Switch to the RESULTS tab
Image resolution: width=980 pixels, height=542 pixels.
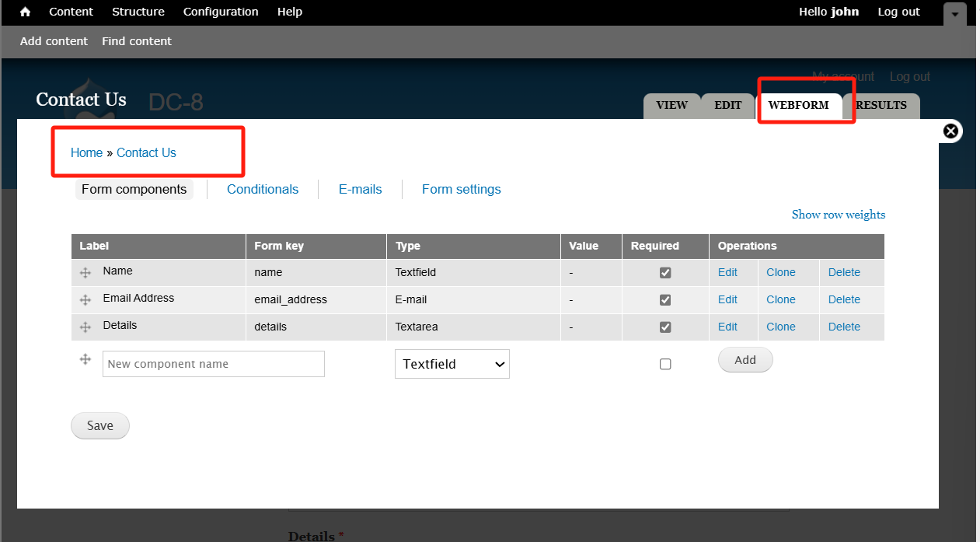point(881,106)
